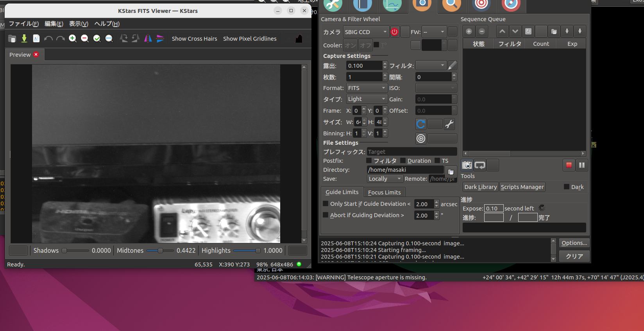Zoom out of the FITS preview image
The width and height of the screenshot is (644, 331).
(85, 38)
